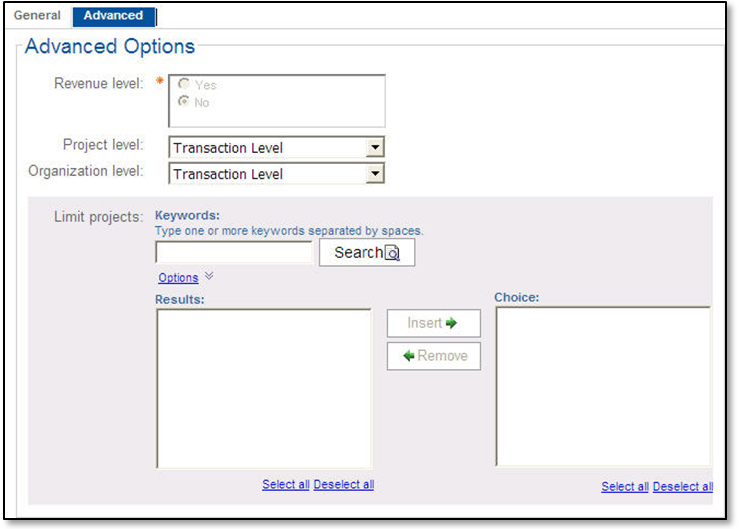Image resolution: width=739 pixels, height=529 pixels.
Task: Click inside the Choice list box
Action: click(x=603, y=386)
